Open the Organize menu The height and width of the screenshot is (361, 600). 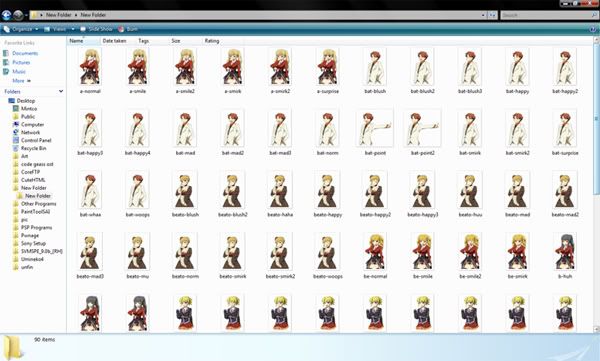[x=21, y=29]
